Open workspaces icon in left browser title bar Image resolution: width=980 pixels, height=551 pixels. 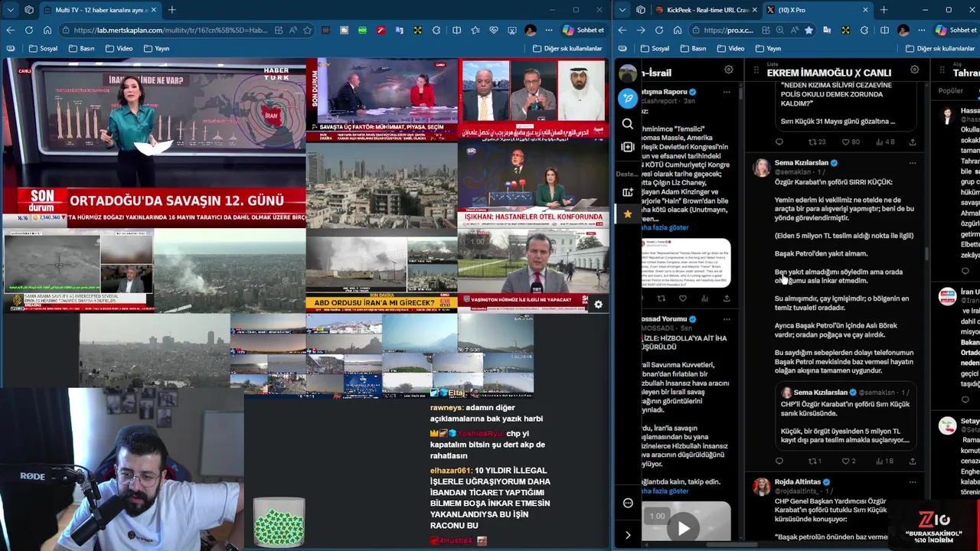coord(28,10)
